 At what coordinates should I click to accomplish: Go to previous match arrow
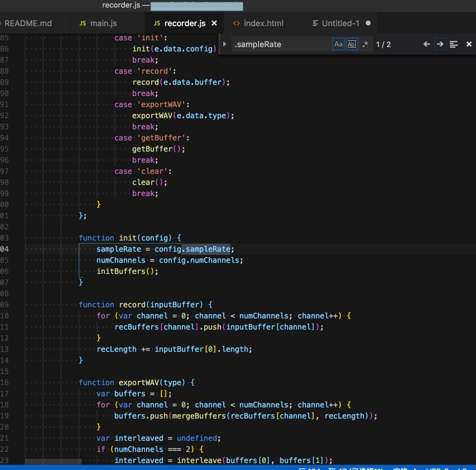click(426, 45)
